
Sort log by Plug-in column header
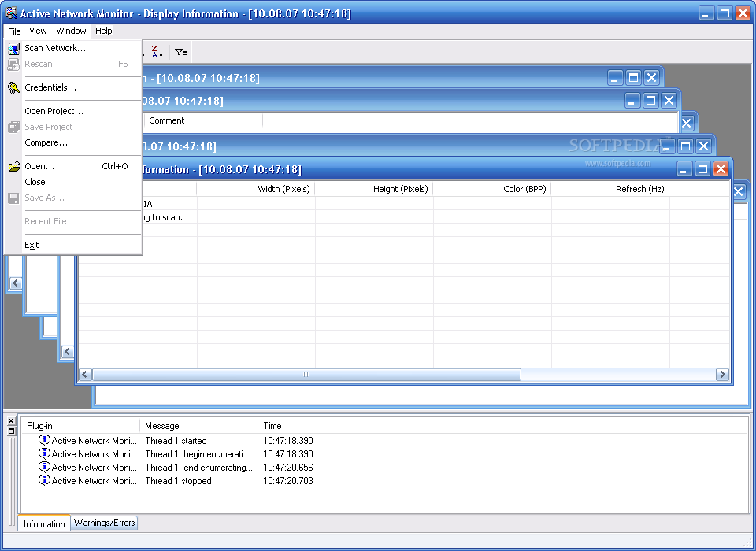[x=80, y=426]
